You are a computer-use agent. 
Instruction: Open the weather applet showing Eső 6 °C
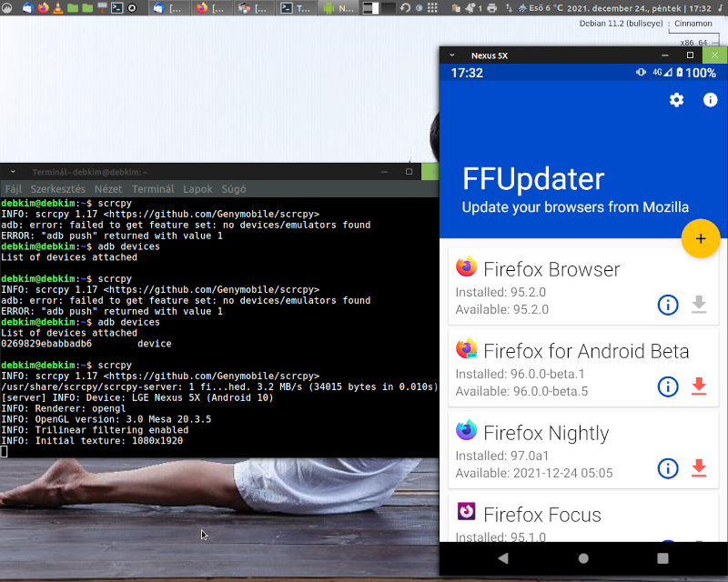[541, 8]
